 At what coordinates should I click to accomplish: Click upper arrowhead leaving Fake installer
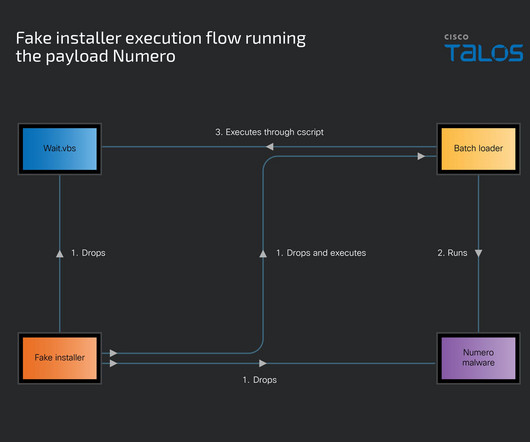[x=114, y=353]
